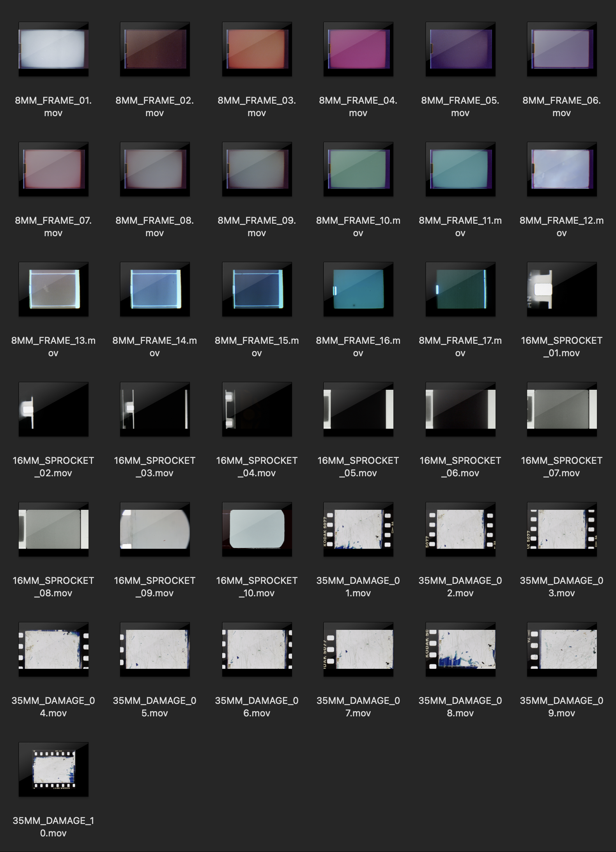Image resolution: width=616 pixels, height=852 pixels.
Task: Select the blue 8MM_FRAME_15.mov thumbnail
Action: tap(257, 289)
